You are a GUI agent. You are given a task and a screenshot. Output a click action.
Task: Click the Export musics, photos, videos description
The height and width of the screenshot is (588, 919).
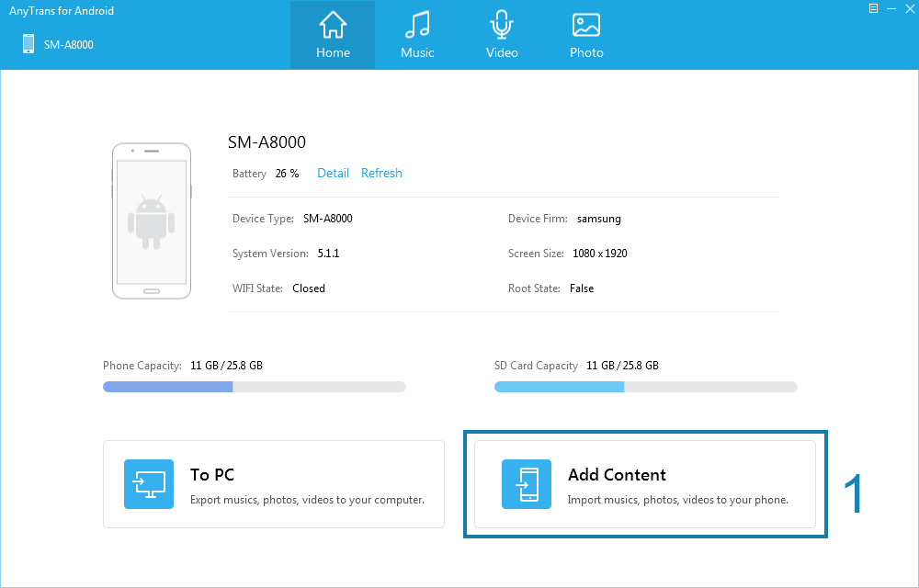coord(307,500)
